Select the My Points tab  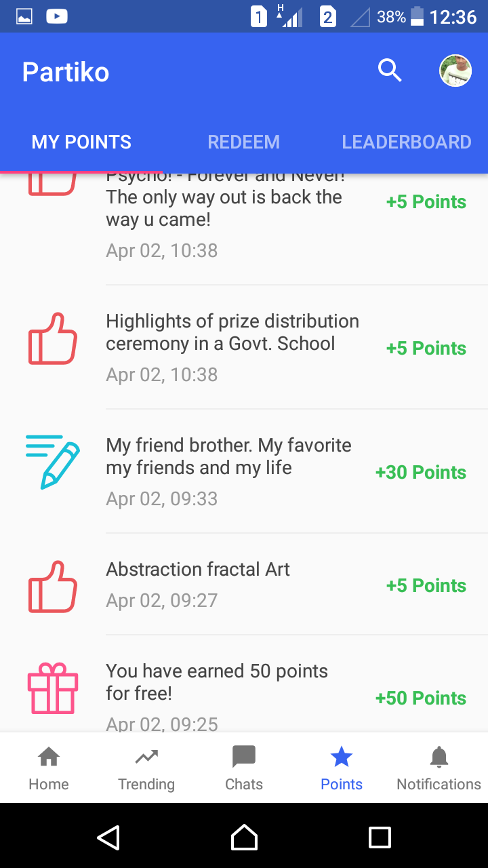tap(81, 142)
